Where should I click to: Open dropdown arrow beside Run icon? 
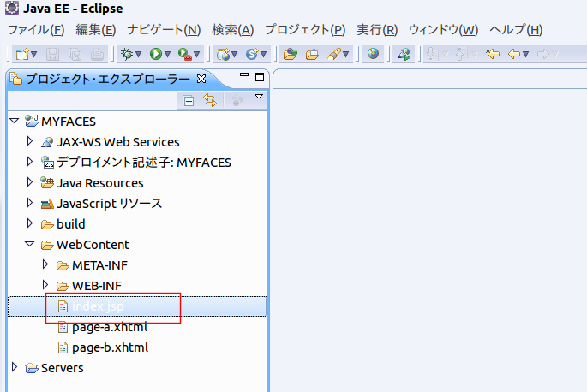167,55
